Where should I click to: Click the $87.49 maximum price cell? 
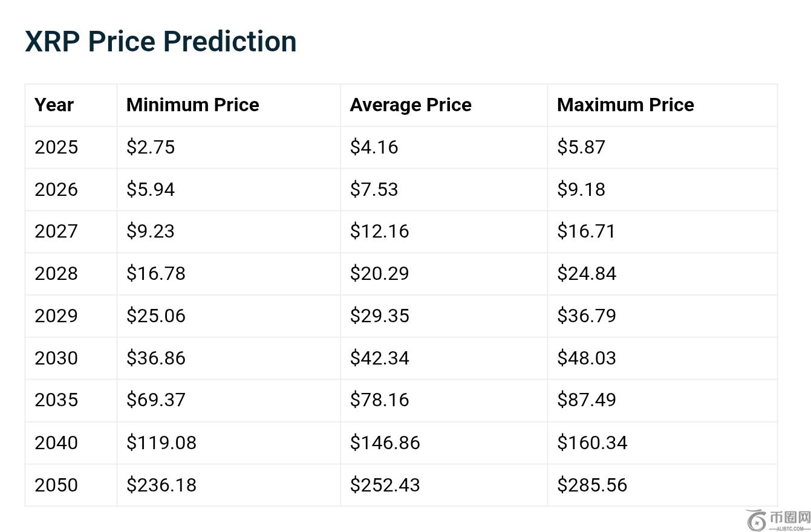pyautogui.click(x=587, y=400)
